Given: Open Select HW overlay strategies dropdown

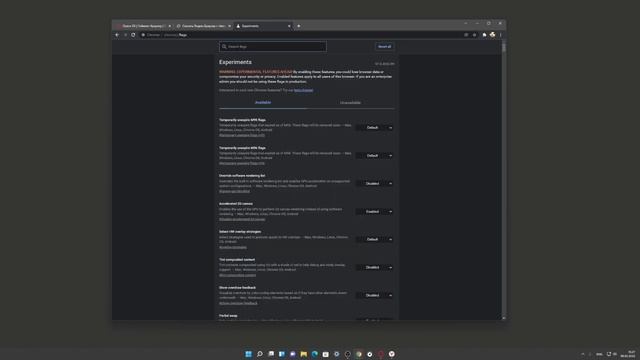Looking at the screenshot, I should click(x=375, y=239).
